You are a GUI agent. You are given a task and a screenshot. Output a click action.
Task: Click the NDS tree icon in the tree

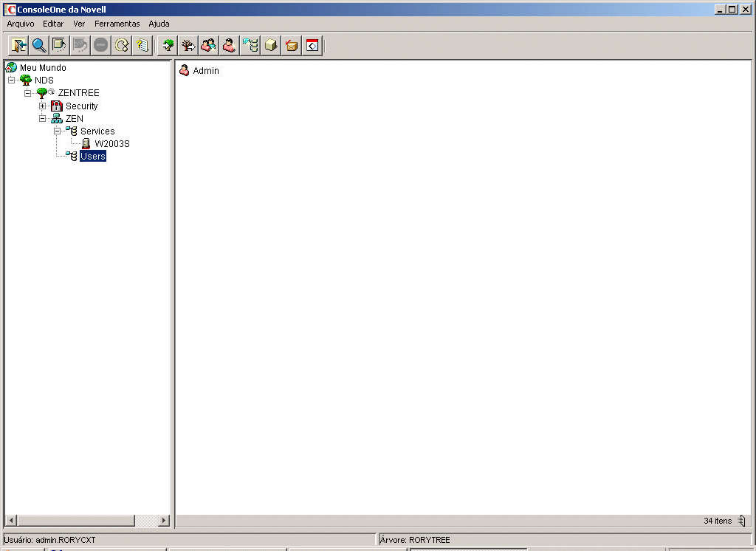pos(26,80)
